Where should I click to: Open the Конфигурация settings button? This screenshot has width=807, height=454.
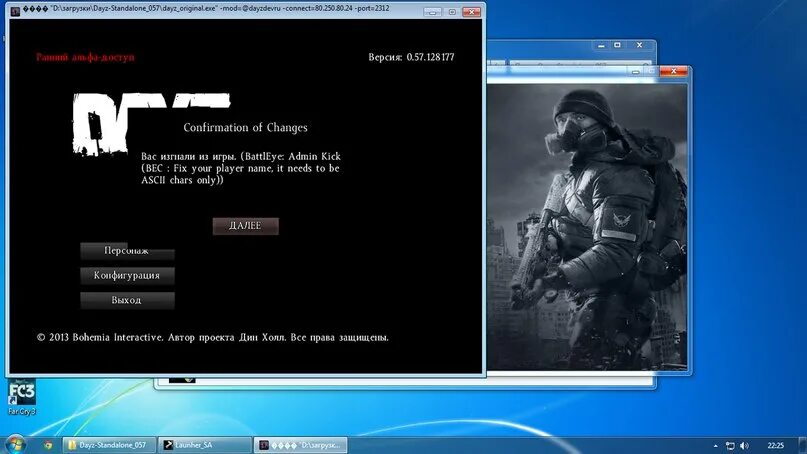click(x=127, y=276)
